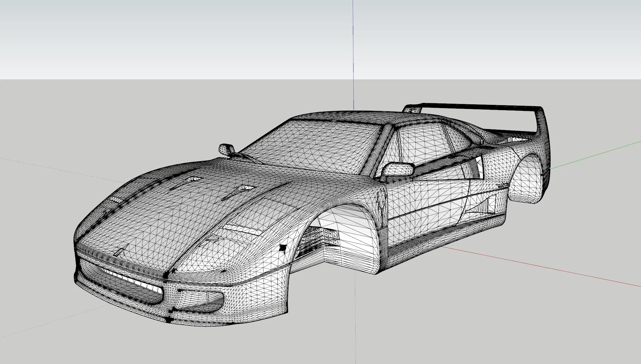The width and height of the screenshot is (641, 364).
Task: Select the large side mirror beside the door
Action: click(x=398, y=171)
